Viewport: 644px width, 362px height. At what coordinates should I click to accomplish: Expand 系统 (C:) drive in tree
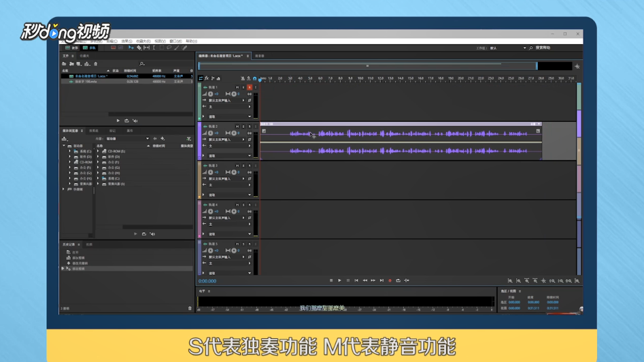[70, 151]
